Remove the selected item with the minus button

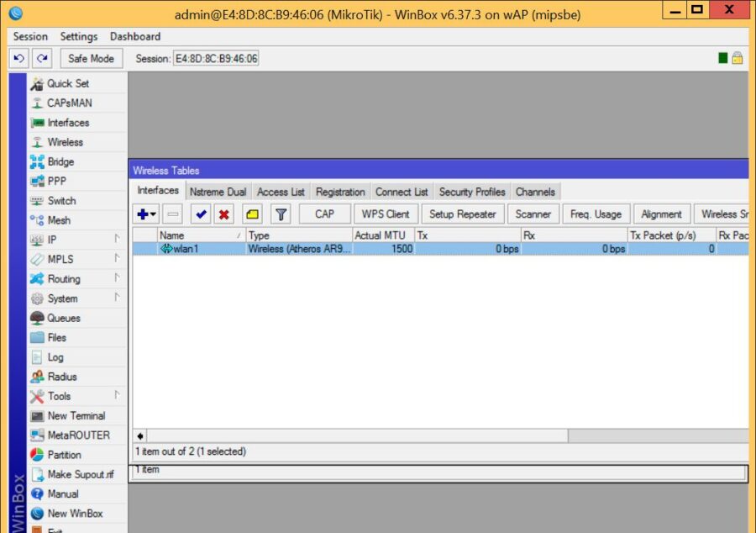172,214
